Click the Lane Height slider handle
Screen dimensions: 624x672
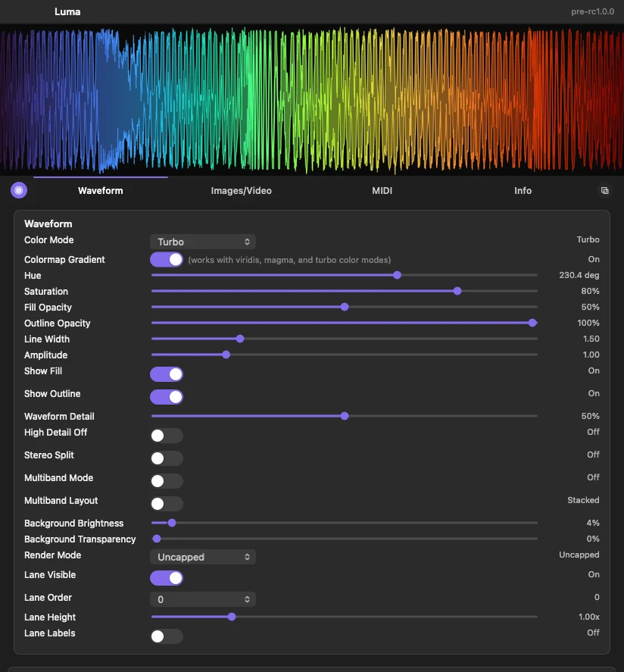[x=232, y=617]
